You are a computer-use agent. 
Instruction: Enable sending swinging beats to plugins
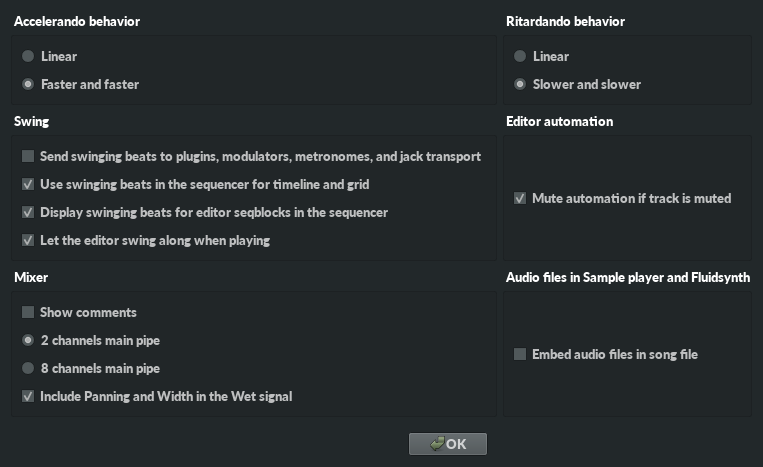pos(28,156)
